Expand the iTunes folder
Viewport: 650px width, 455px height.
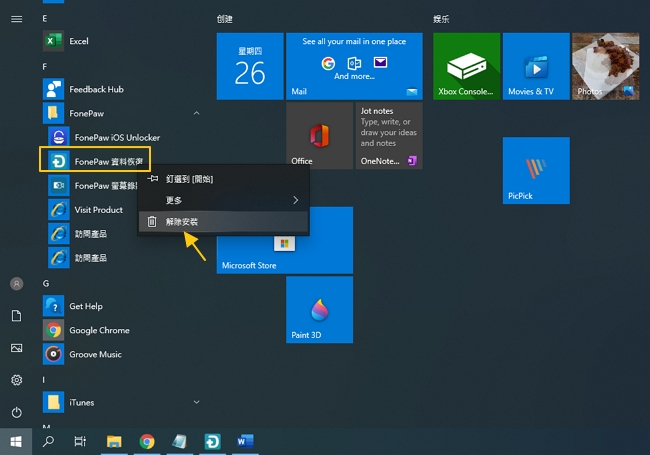196,402
